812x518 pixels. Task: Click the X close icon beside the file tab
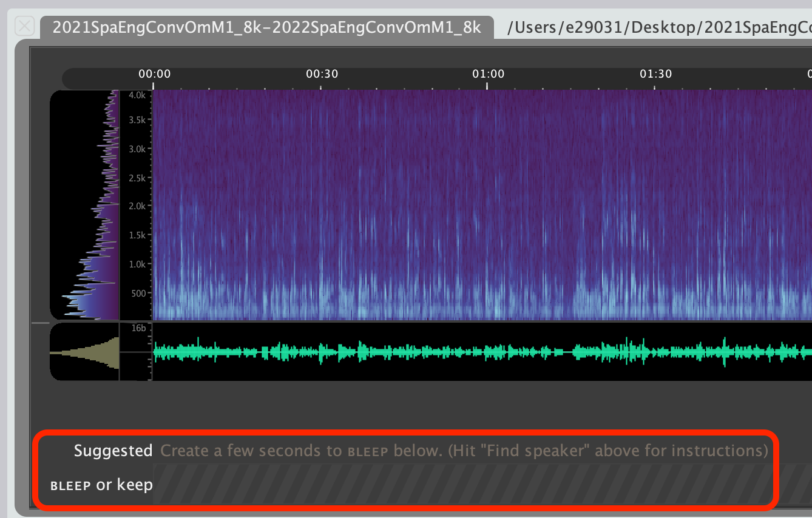click(x=25, y=26)
